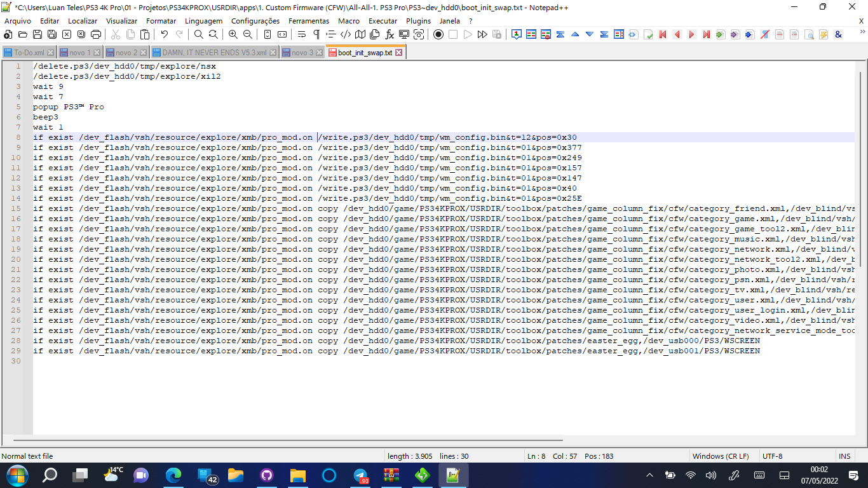Expand the toolbar overflow chevron
The image size is (868, 488).
pos(861,33)
